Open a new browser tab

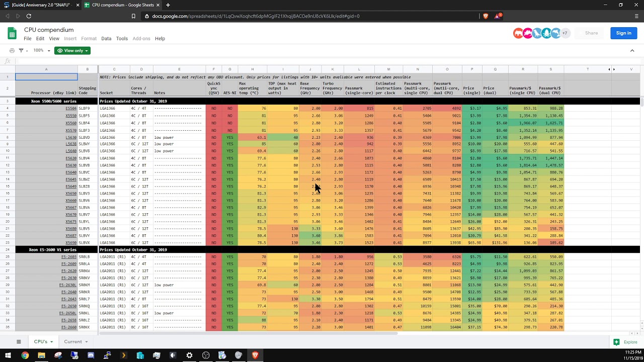coord(168,5)
